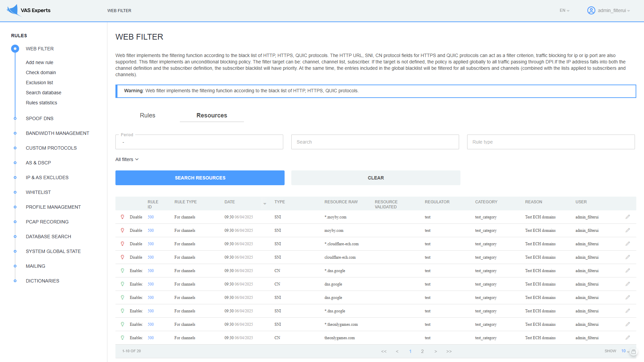The width and height of the screenshot is (644, 362).
Task: Toggle the red bulb status for *.moyby.com
Action: click(122, 217)
